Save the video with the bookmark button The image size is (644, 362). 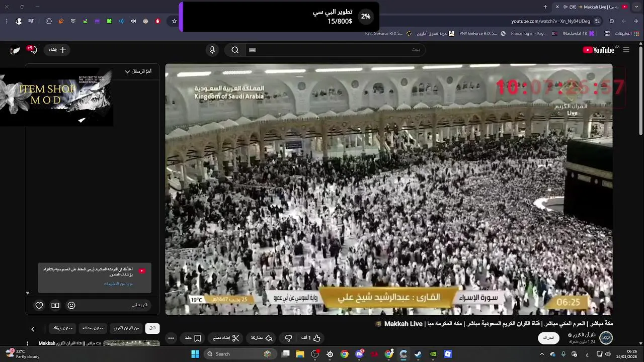[193, 338]
